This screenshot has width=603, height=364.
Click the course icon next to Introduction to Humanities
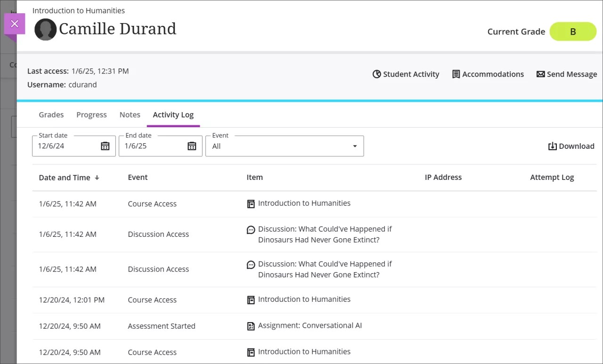tap(251, 203)
